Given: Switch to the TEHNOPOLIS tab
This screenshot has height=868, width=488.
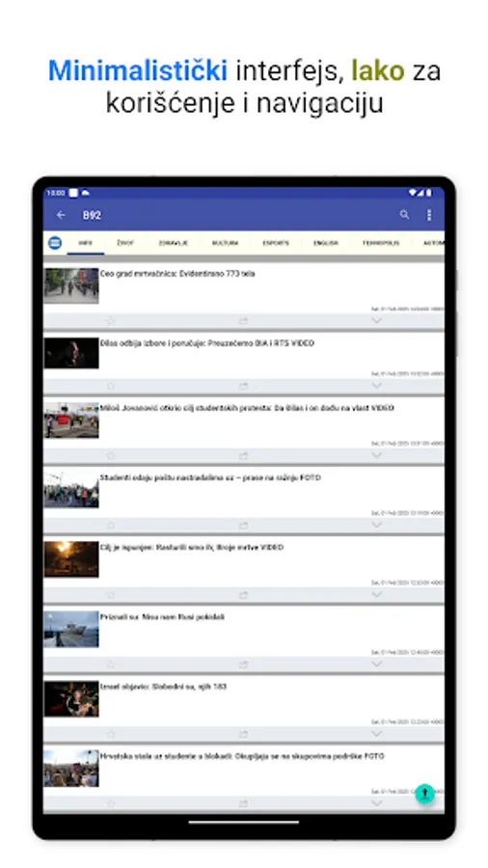Looking at the screenshot, I should [x=381, y=243].
